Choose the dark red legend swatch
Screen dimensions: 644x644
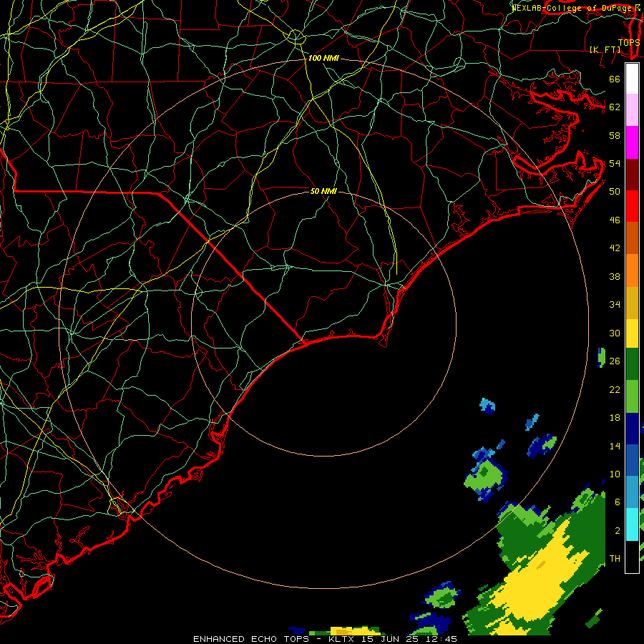tap(632, 174)
